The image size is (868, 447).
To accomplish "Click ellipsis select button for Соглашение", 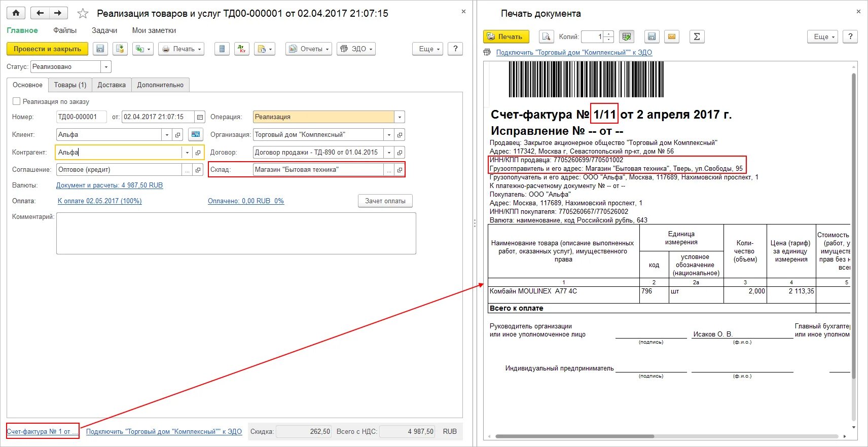I will coord(187,170).
